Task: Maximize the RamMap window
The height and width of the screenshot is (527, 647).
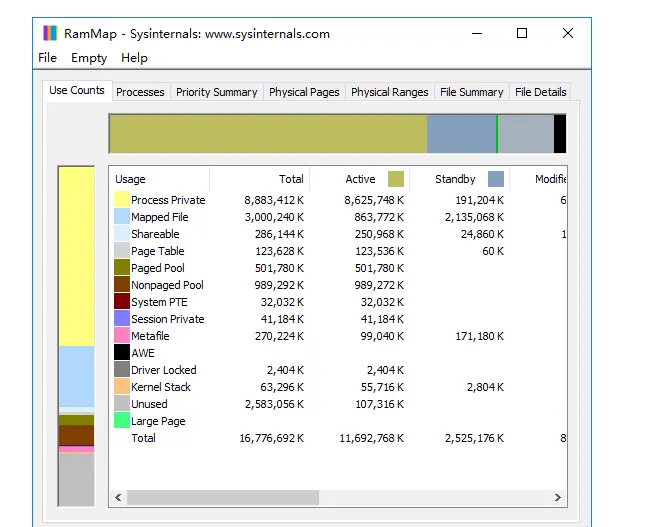Action: point(522,33)
